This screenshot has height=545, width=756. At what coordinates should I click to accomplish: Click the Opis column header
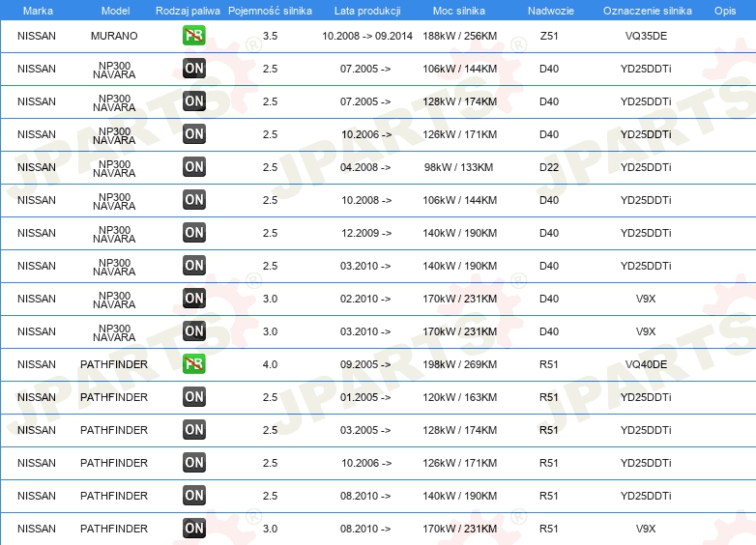(725, 11)
